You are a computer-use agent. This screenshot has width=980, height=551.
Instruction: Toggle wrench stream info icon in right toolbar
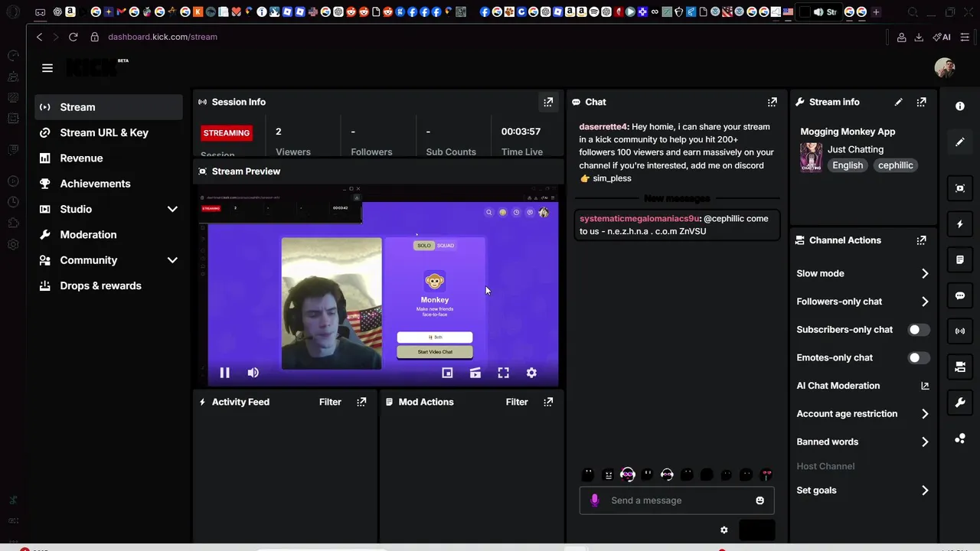pos(960,403)
